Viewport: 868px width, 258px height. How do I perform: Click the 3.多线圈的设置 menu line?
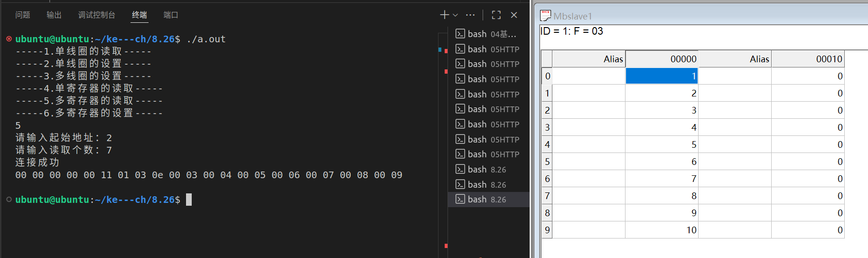click(x=84, y=76)
